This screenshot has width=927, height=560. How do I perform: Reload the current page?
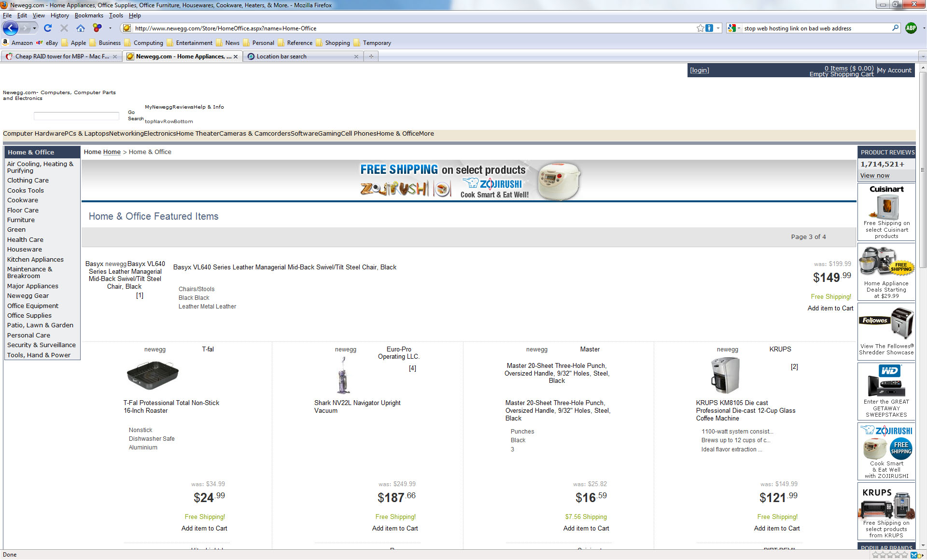pyautogui.click(x=48, y=28)
